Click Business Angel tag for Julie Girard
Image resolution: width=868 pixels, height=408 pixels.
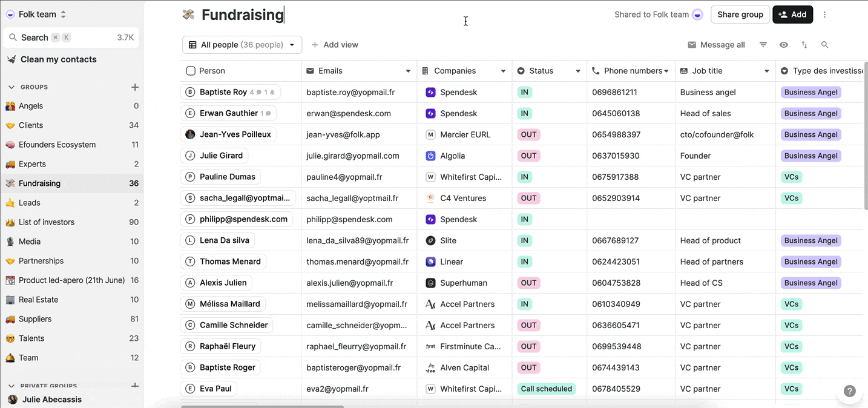coord(810,156)
